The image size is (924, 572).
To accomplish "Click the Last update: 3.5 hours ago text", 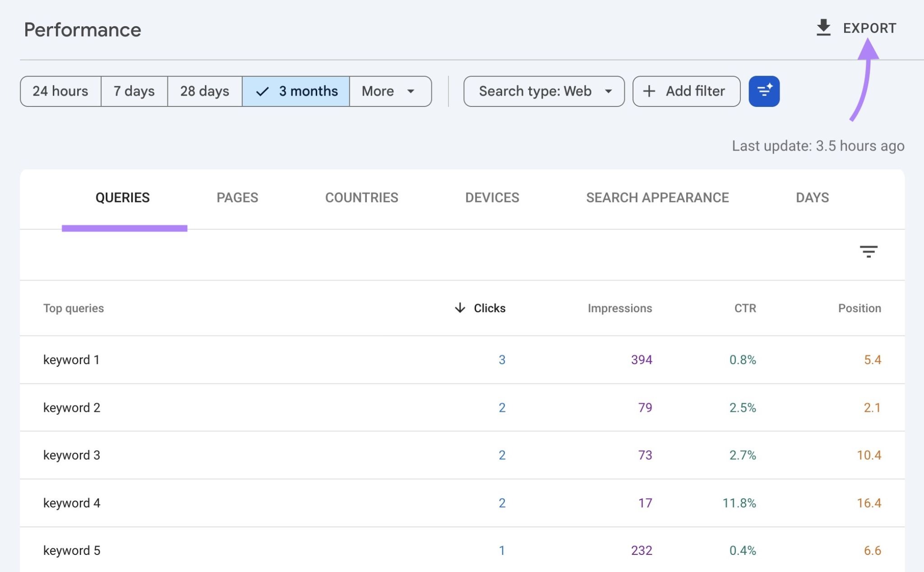I will click(x=818, y=146).
